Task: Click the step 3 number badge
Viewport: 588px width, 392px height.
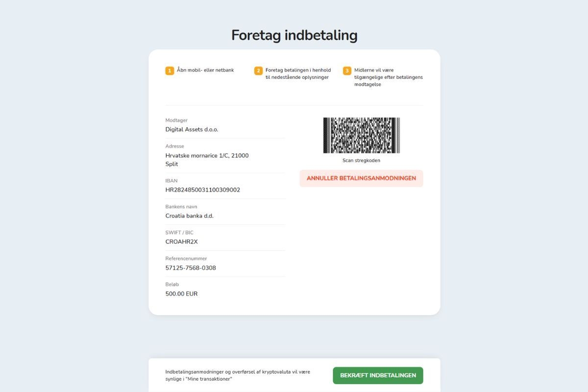Action: coord(347,71)
